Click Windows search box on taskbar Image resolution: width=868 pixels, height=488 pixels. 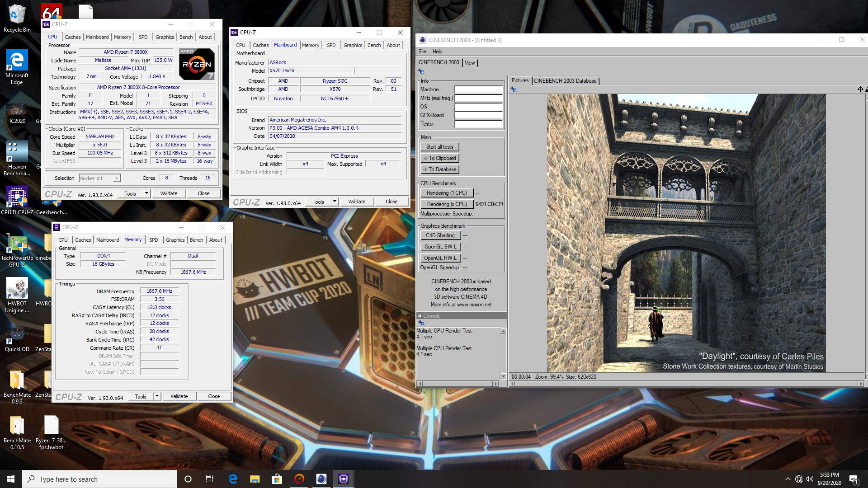(x=99, y=479)
